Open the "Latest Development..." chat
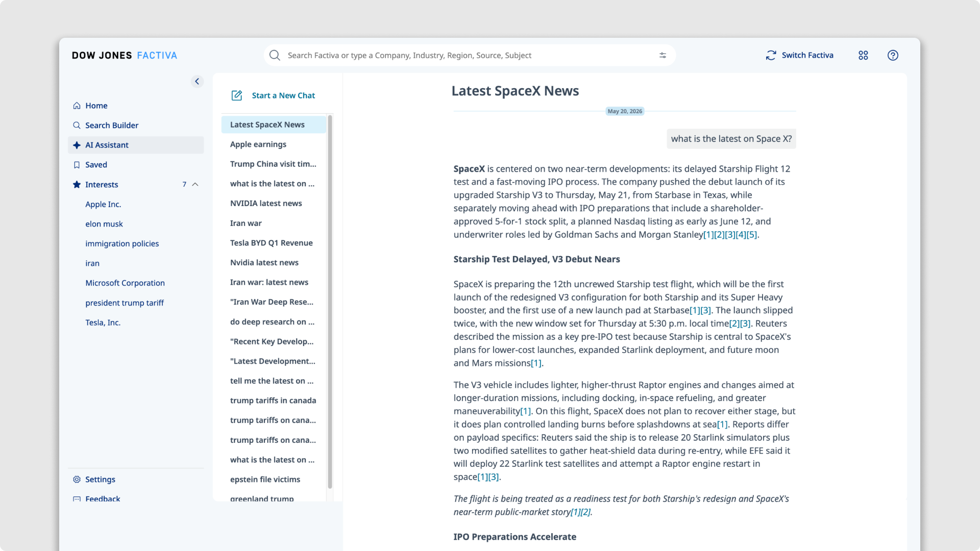The width and height of the screenshot is (980, 551). [274, 362]
